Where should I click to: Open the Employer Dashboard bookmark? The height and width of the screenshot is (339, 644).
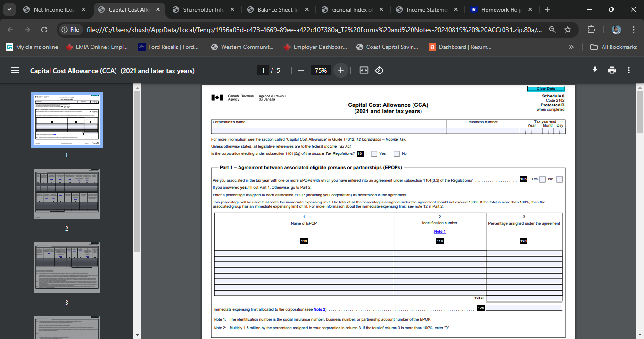point(315,47)
